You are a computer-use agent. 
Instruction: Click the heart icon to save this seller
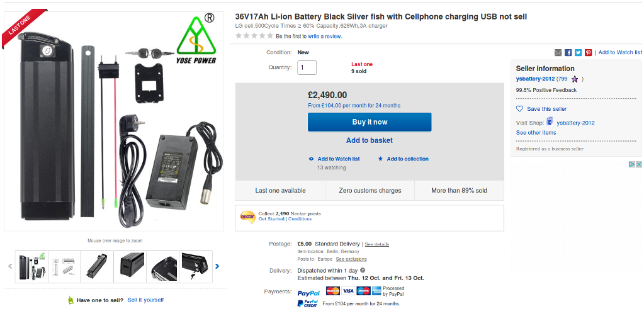(520, 109)
